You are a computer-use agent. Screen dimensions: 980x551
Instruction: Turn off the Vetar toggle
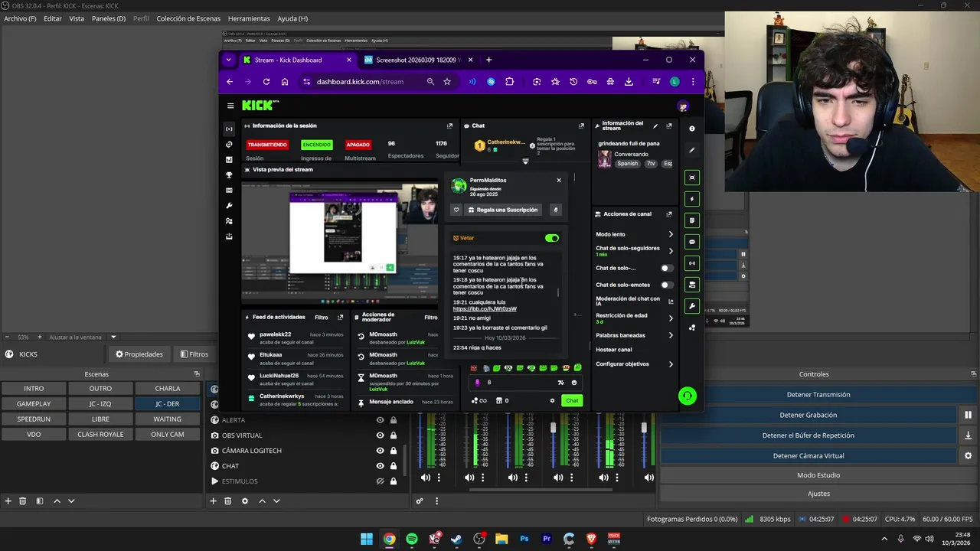point(551,238)
